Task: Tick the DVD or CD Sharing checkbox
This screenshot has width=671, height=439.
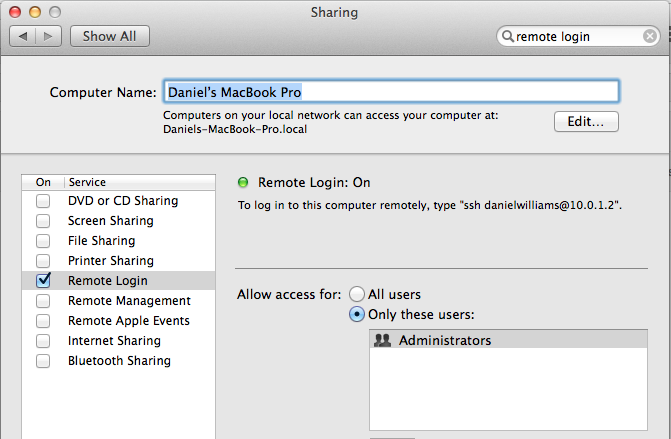Action: pos(43,201)
